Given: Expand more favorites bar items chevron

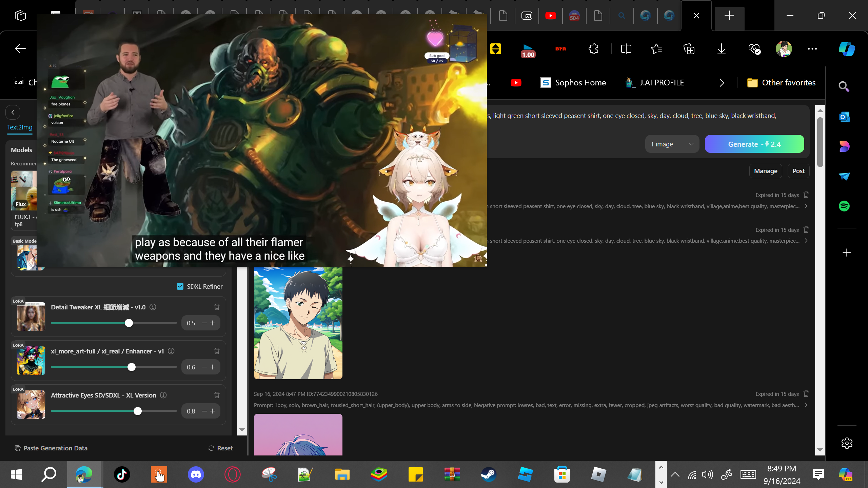Looking at the screenshot, I should pyautogui.click(x=722, y=83).
